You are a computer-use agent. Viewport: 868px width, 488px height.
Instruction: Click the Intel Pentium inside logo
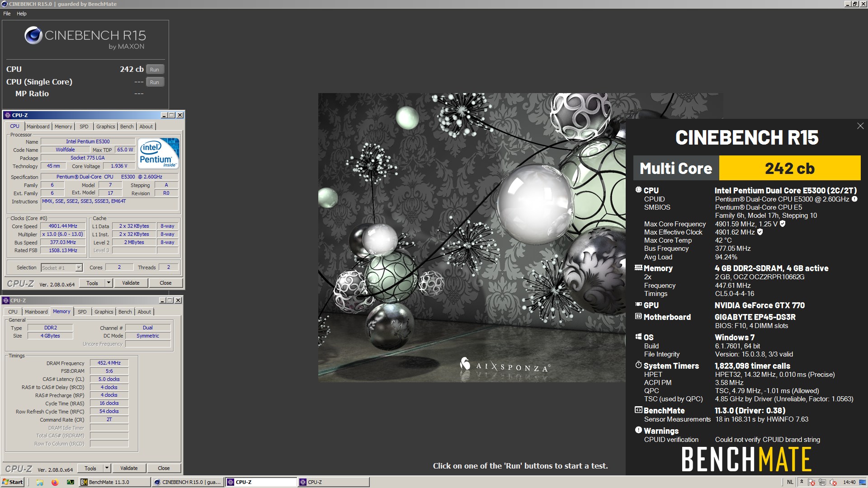pyautogui.click(x=159, y=153)
